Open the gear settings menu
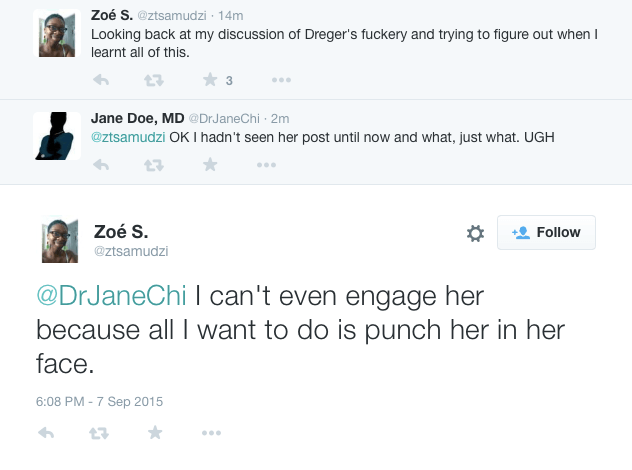 click(x=476, y=233)
